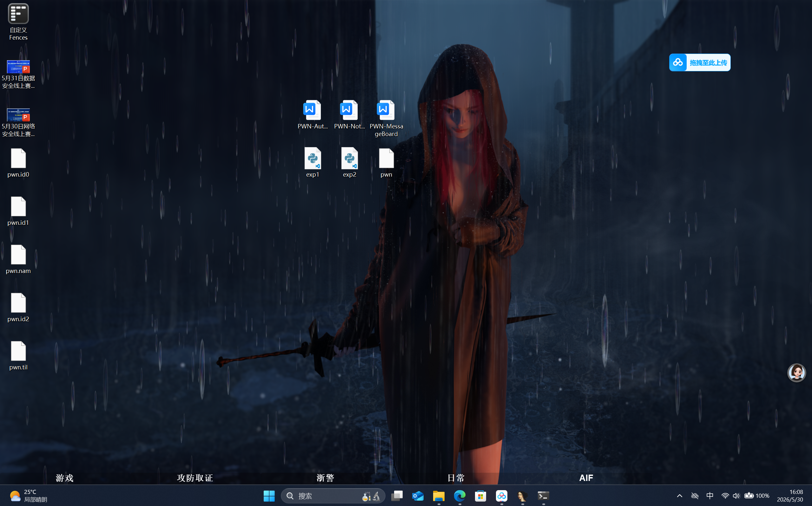812x506 pixels.
Task: Open Microsoft Edge from the taskbar
Action: (460, 496)
